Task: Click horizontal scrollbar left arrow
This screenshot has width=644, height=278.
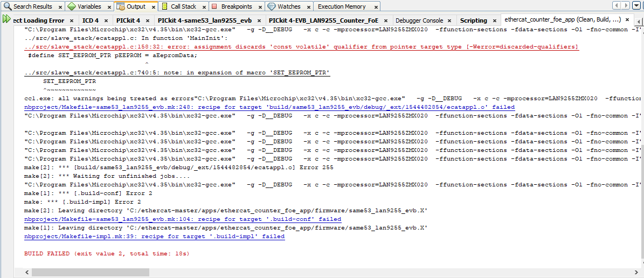Action: tap(27, 272)
